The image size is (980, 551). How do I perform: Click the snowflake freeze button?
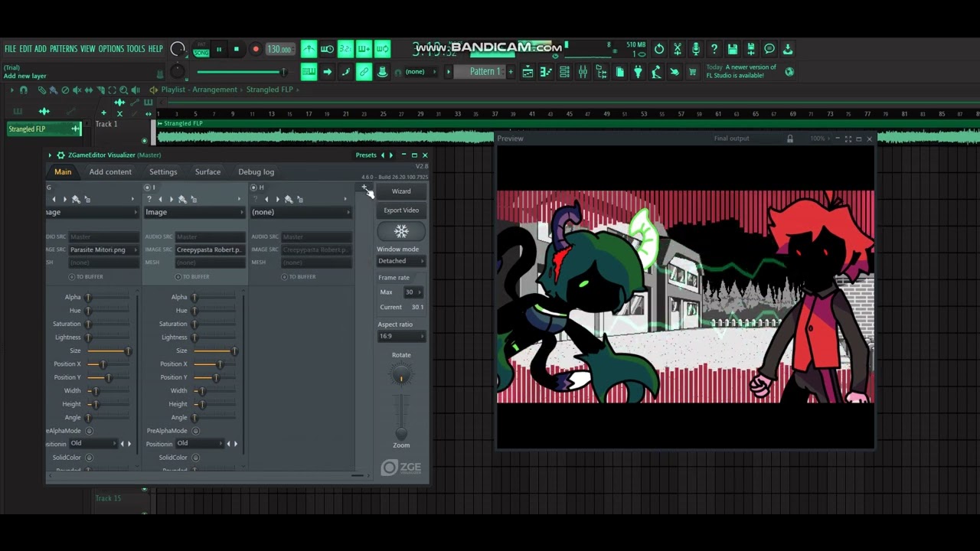coord(401,231)
